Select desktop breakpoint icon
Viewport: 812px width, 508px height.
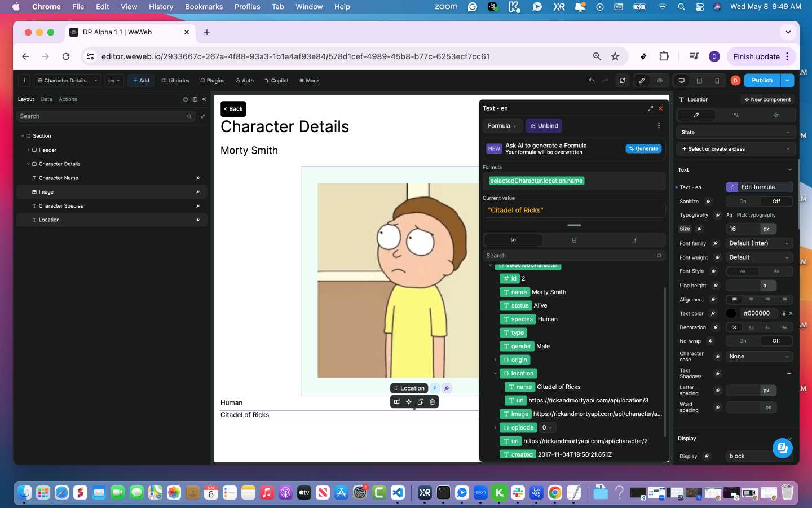682,81
